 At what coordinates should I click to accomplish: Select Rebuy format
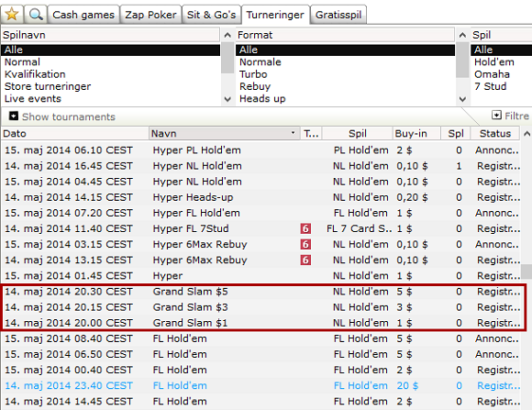tap(346, 86)
